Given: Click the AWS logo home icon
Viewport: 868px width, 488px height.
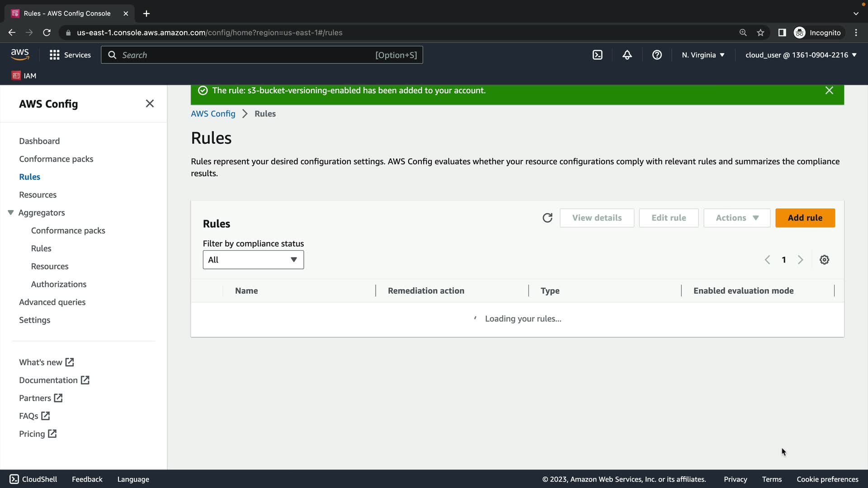Looking at the screenshot, I should pos(20,55).
